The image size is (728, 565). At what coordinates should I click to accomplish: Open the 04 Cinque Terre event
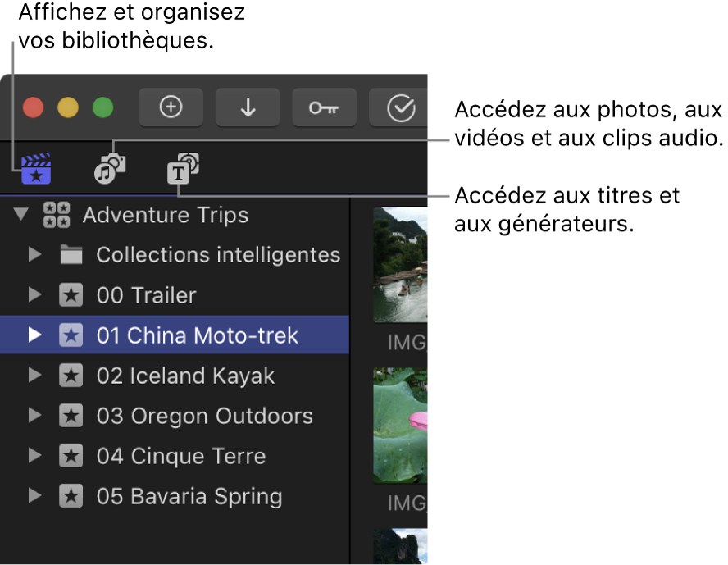coord(181,456)
